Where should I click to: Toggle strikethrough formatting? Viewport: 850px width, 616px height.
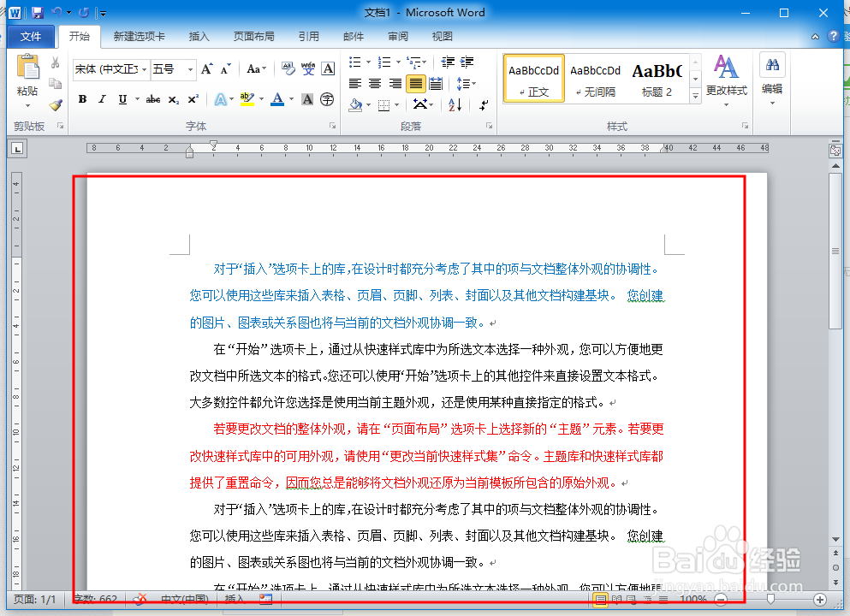153,97
